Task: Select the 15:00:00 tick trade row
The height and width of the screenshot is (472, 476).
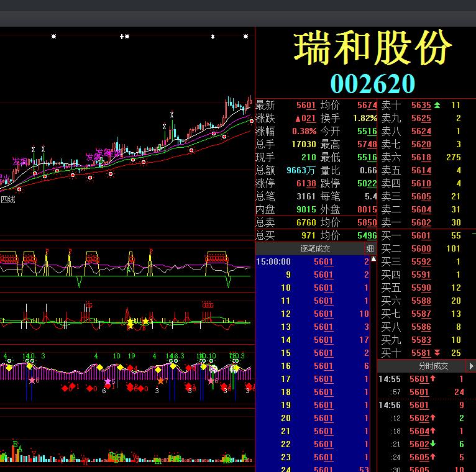Action: coord(313,262)
